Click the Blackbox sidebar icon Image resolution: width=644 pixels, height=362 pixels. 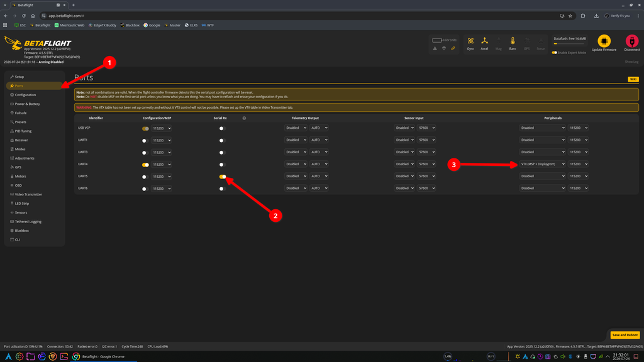[x=12, y=230]
